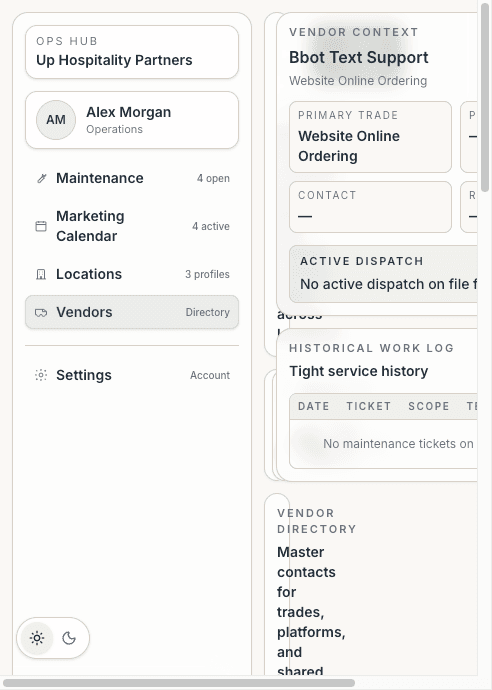Select Vendors in sidebar
Image resolution: width=492 pixels, height=690 pixels.
(x=132, y=312)
